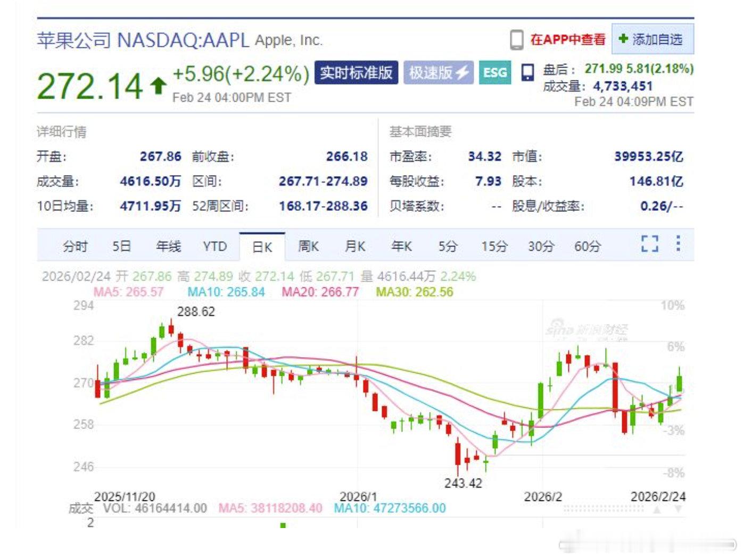The width and height of the screenshot is (743, 560).
Task: Click the blue phone icon next to 盘后 quote
Action: 527,73
